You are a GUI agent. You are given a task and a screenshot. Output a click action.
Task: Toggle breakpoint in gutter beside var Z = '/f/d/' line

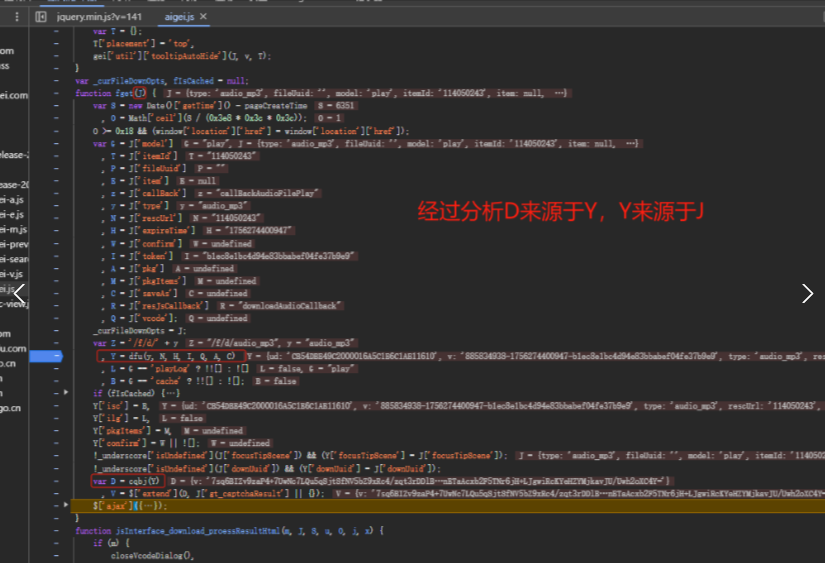[x=56, y=343]
